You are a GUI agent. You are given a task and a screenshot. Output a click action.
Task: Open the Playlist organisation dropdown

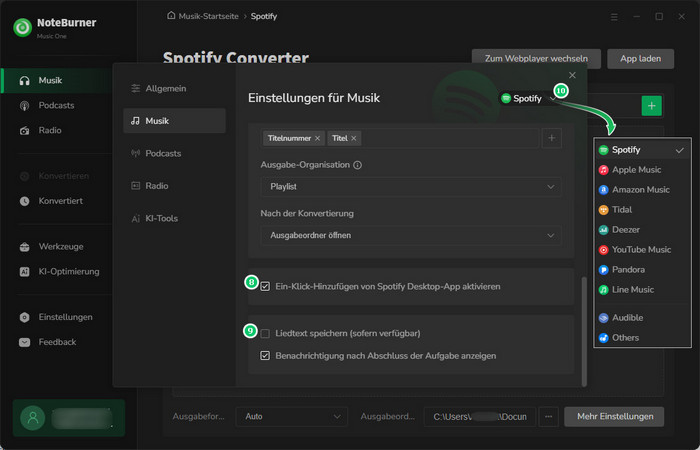tap(411, 187)
